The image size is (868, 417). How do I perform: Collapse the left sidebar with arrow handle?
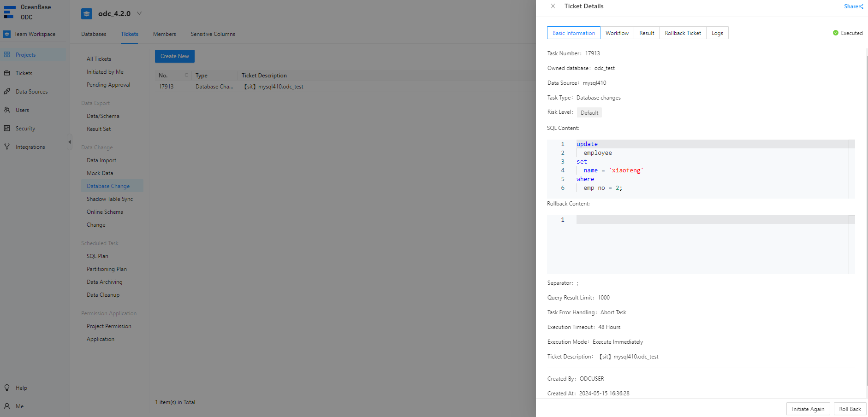pyautogui.click(x=70, y=142)
